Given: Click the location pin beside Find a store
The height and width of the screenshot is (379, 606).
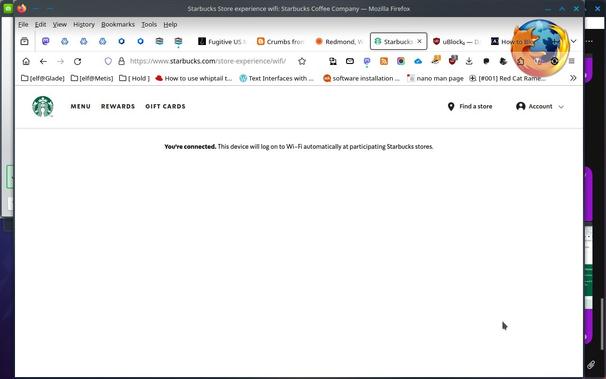Looking at the screenshot, I should [451, 106].
